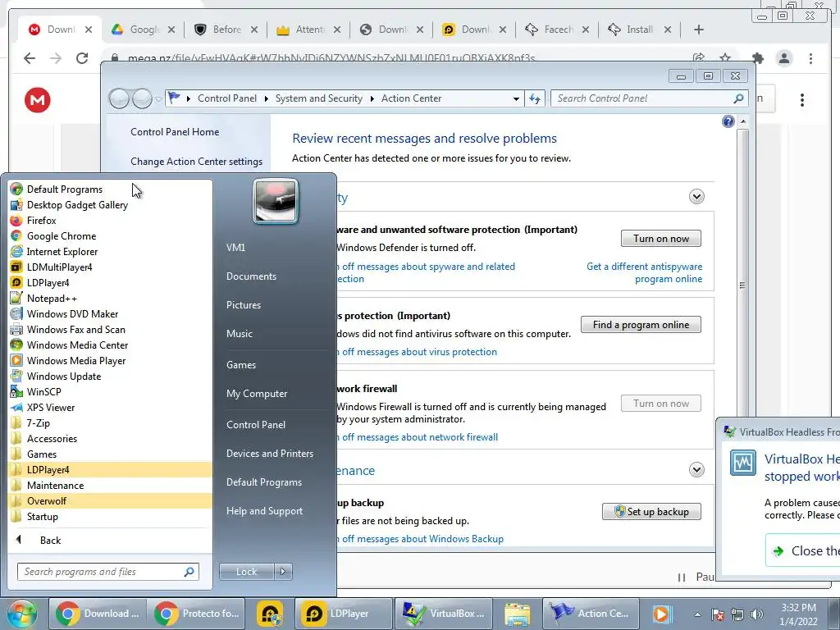Image resolution: width=840 pixels, height=630 pixels.
Task: Collapse the Maintenance section chevron
Action: click(x=696, y=470)
